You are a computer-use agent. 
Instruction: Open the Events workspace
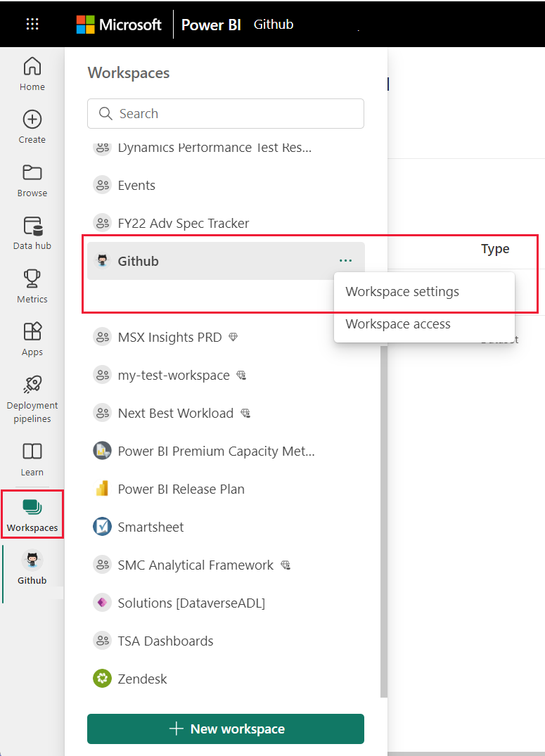tap(226, 185)
